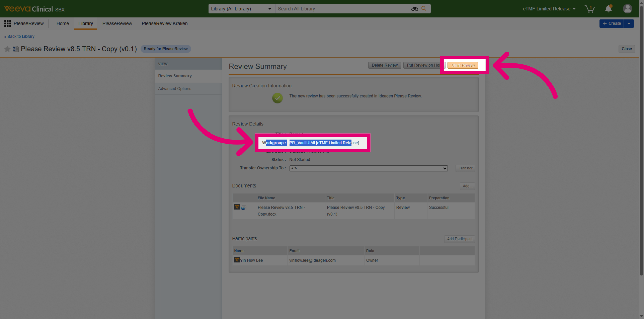Click the Type column header
This screenshot has width=644, height=319.
[411, 198]
